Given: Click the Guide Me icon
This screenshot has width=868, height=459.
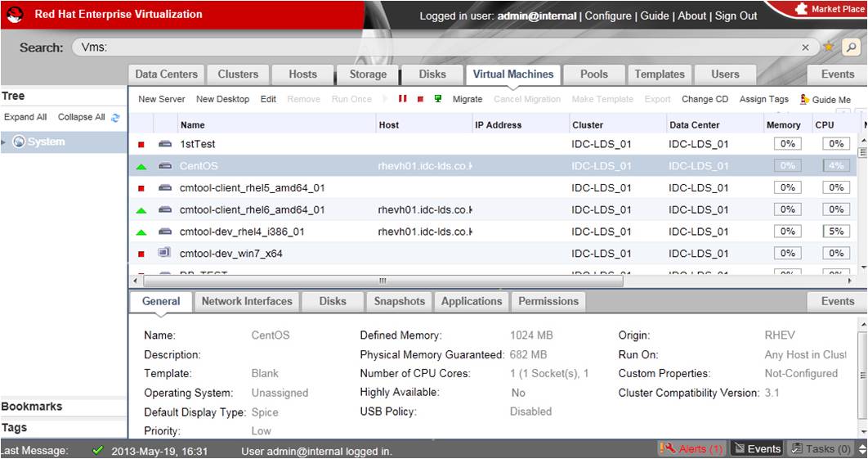Looking at the screenshot, I should click(x=804, y=99).
